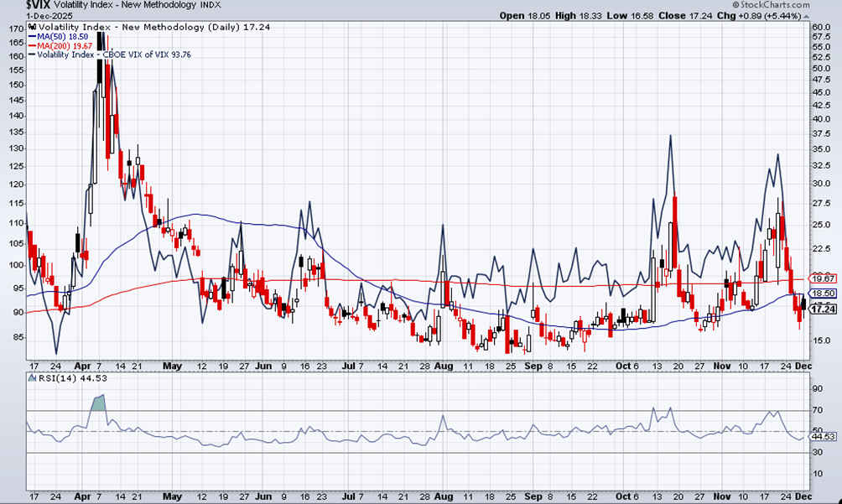The height and width of the screenshot is (504, 842).
Task: Click the red MA(200) legend line marker
Action: tap(32, 45)
